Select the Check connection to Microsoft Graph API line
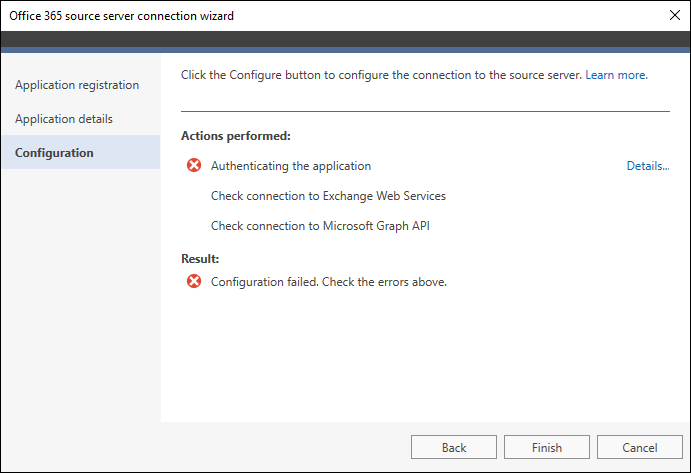This screenshot has height=473, width=691. click(320, 226)
